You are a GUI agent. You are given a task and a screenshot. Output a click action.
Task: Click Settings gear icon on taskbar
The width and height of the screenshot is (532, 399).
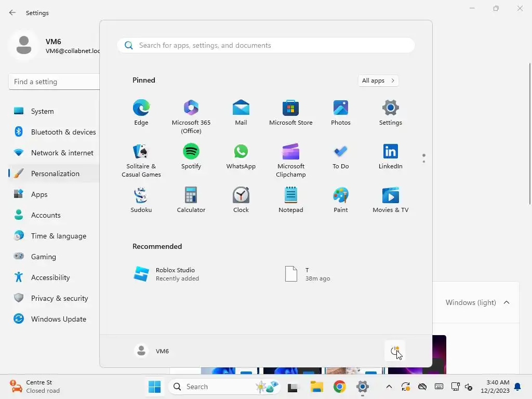pos(362,387)
